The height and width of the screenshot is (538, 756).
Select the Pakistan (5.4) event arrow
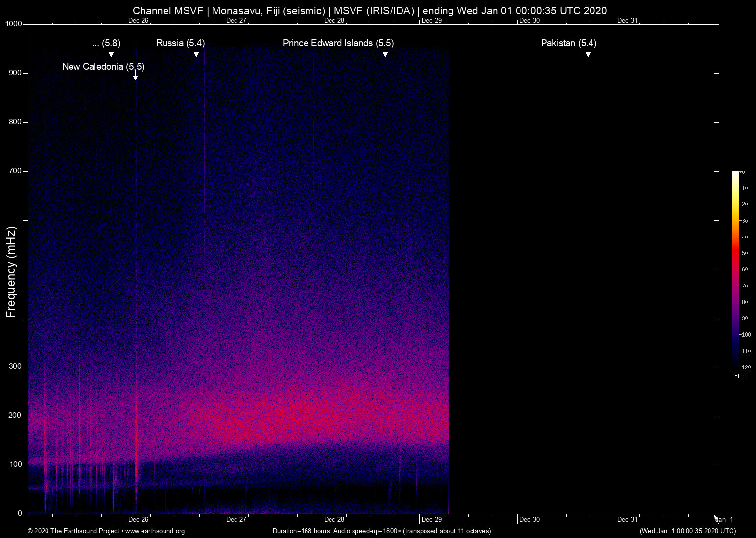pos(588,53)
